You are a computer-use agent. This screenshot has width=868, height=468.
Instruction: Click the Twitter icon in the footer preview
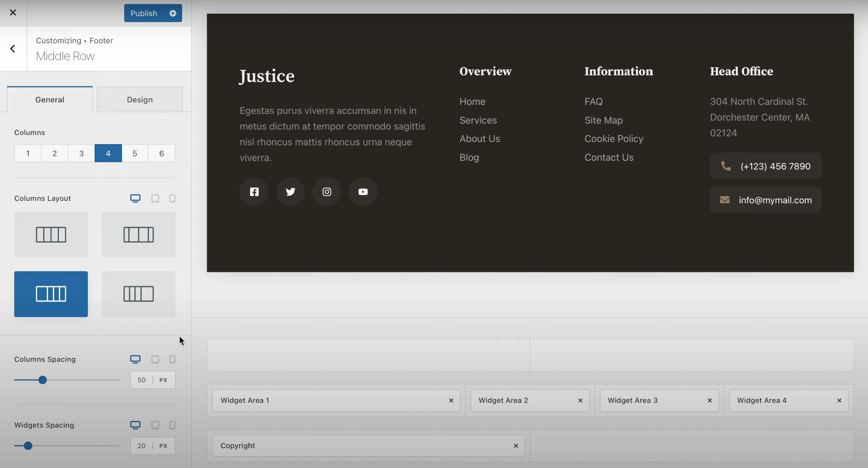tap(290, 192)
